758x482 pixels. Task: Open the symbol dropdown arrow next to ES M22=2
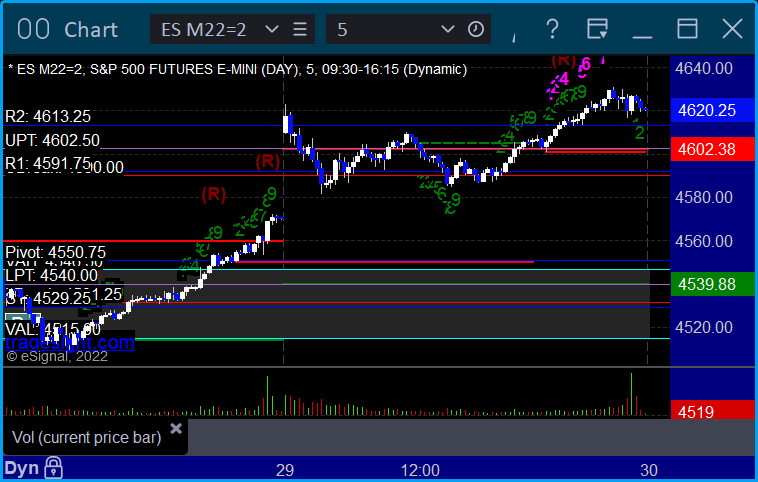click(272, 29)
